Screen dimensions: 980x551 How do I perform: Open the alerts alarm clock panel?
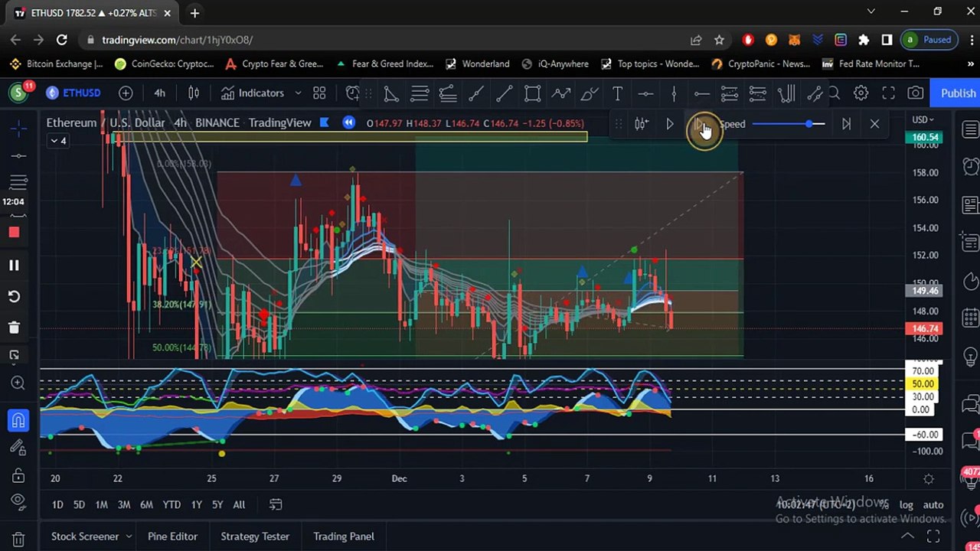point(970,166)
